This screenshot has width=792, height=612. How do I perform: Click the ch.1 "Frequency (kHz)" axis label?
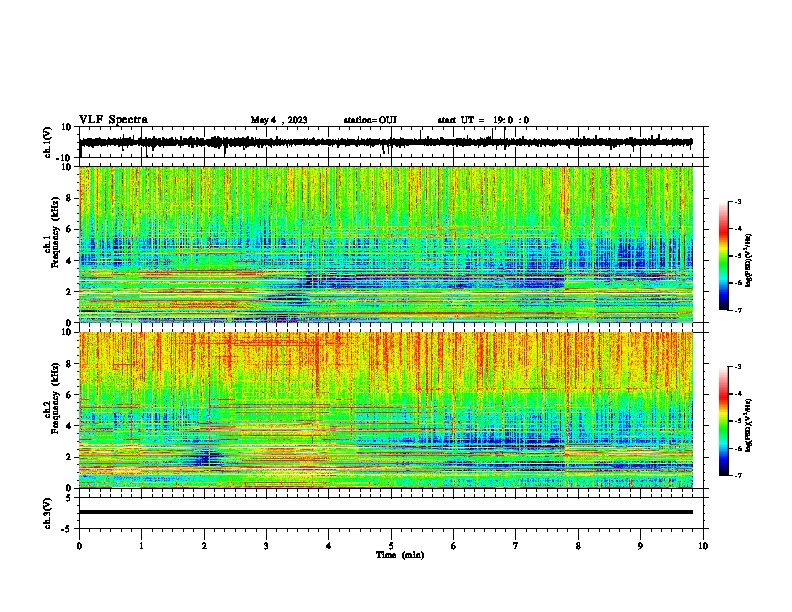point(55,232)
